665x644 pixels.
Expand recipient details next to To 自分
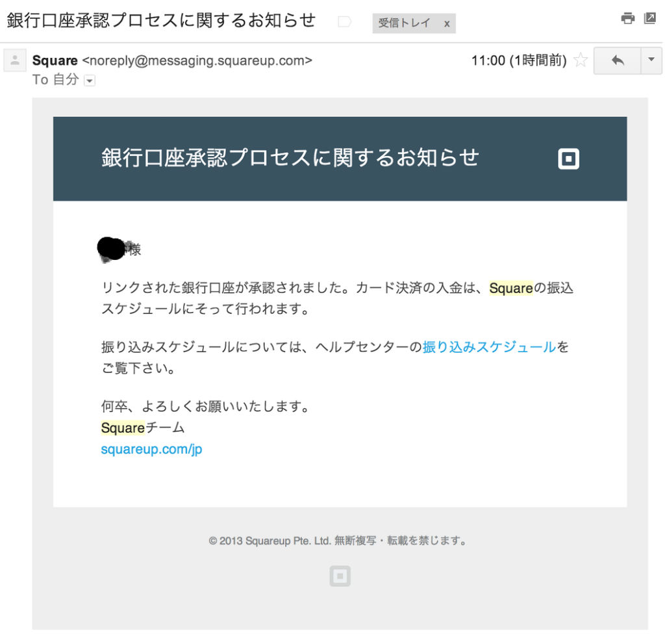pyautogui.click(x=90, y=81)
